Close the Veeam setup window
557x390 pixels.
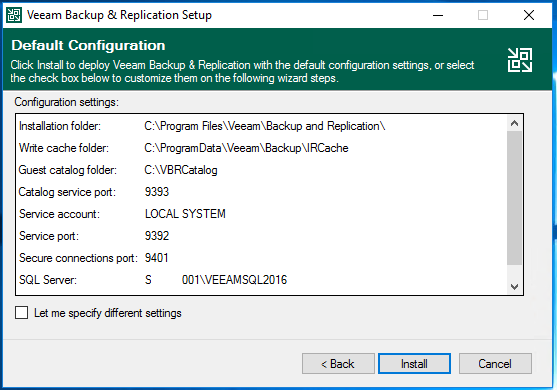click(x=529, y=15)
